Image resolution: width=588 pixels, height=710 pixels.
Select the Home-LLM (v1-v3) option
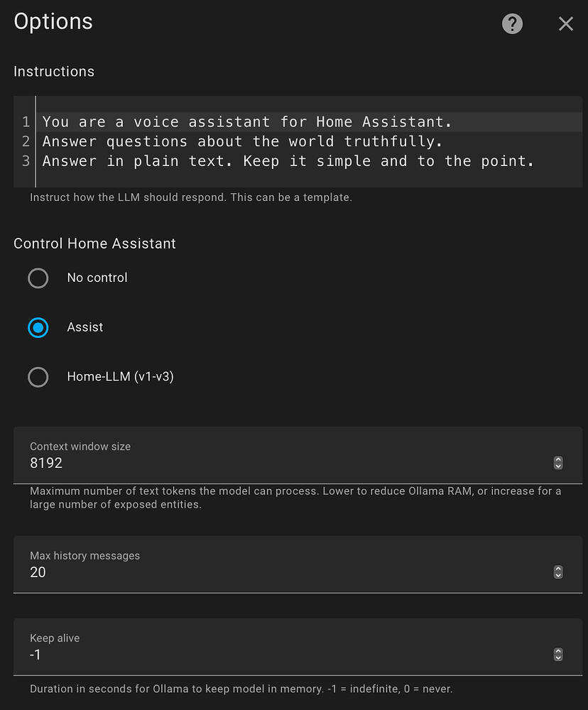38,377
